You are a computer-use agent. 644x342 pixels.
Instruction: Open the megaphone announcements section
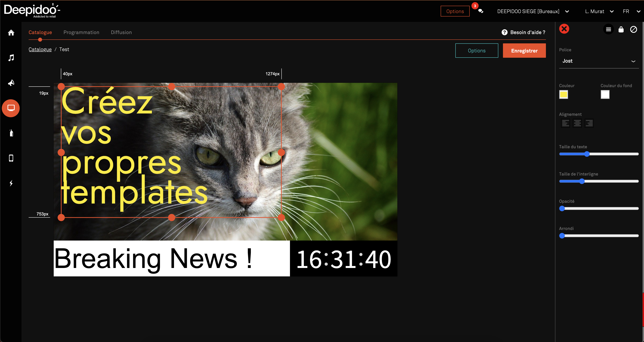coord(11,83)
